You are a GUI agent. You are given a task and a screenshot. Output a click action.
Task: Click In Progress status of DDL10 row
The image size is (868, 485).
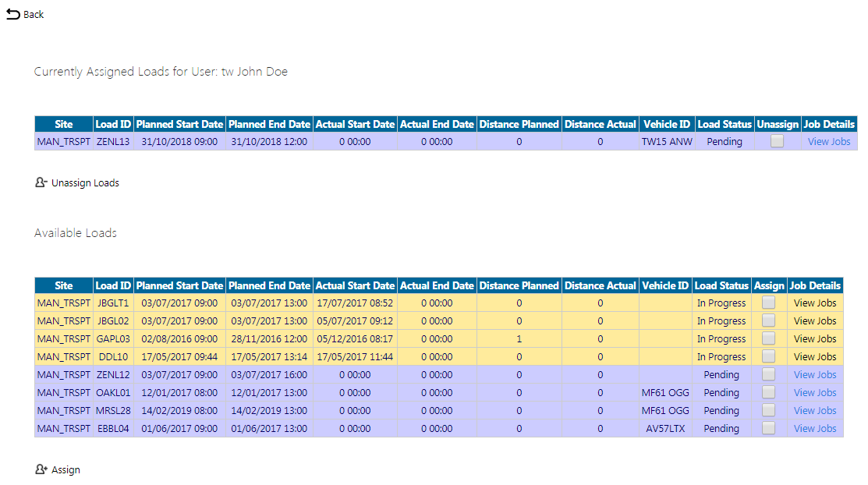click(x=721, y=357)
